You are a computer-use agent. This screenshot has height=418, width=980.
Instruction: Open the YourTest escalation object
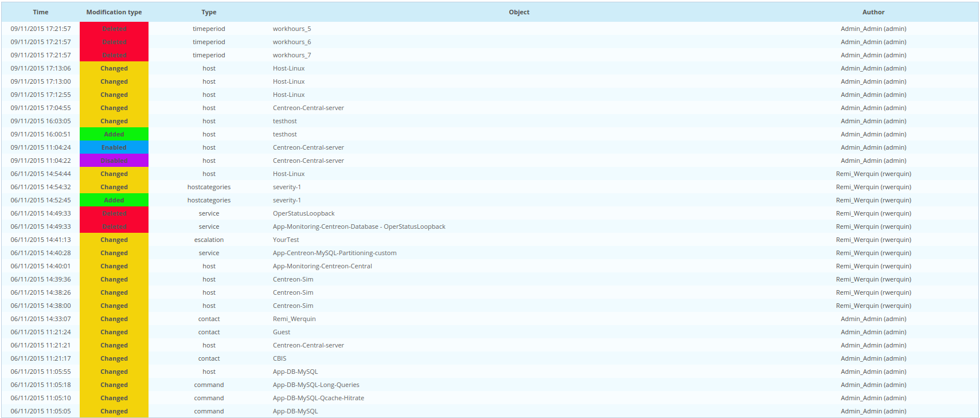point(286,240)
